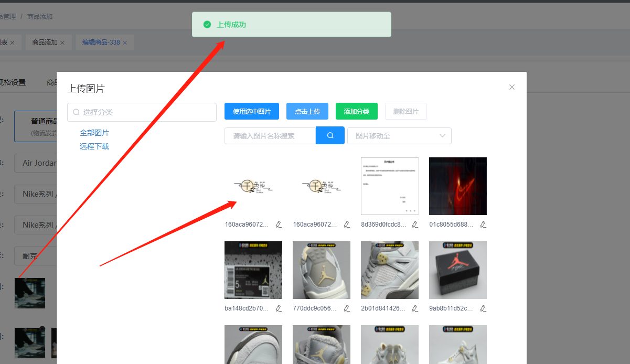Screen dimensions: 630x364
Task: Select the black Jordan box thumbnail 9ab8b11d52c
Action: (x=458, y=270)
